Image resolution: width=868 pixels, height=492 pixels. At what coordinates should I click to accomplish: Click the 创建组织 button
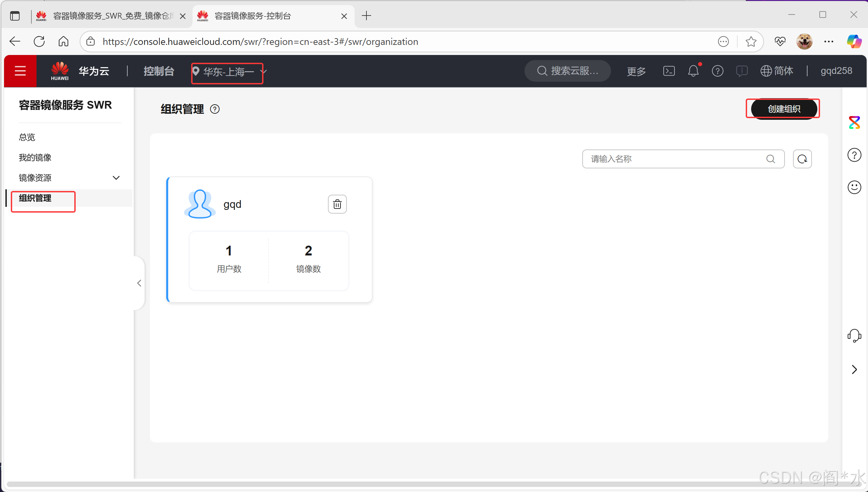point(784,109)
